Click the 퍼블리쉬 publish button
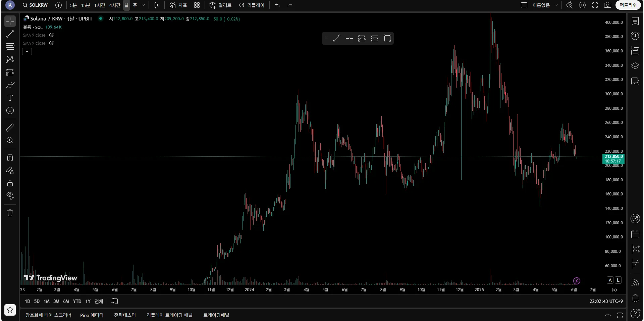This screenshot has width=644, height=321. coord(628,5)
